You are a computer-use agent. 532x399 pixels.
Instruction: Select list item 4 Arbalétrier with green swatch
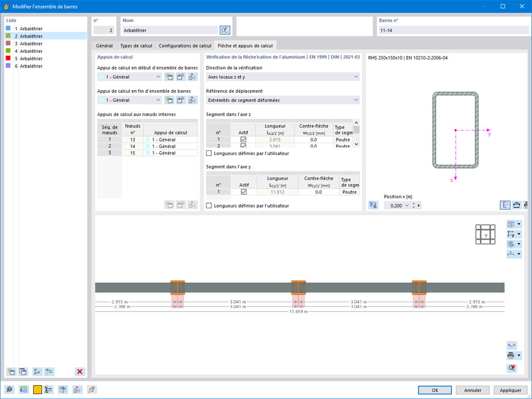pos(46,51)
